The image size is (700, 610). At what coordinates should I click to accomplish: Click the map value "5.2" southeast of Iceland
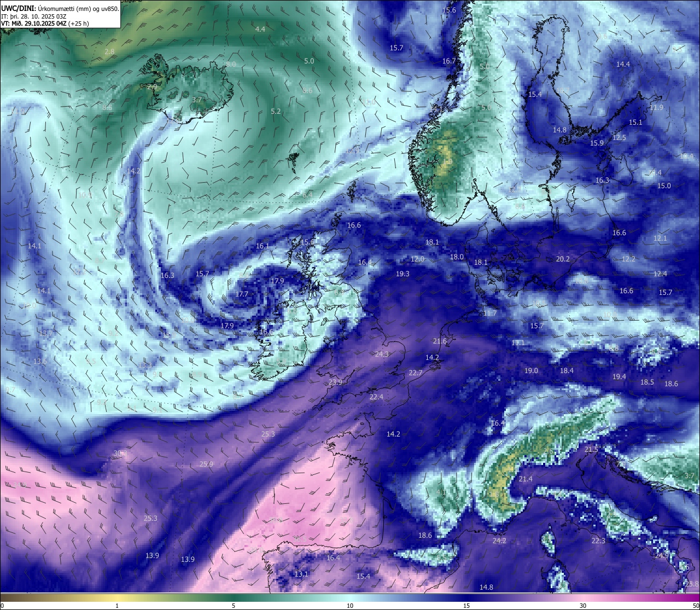point(276,111)
